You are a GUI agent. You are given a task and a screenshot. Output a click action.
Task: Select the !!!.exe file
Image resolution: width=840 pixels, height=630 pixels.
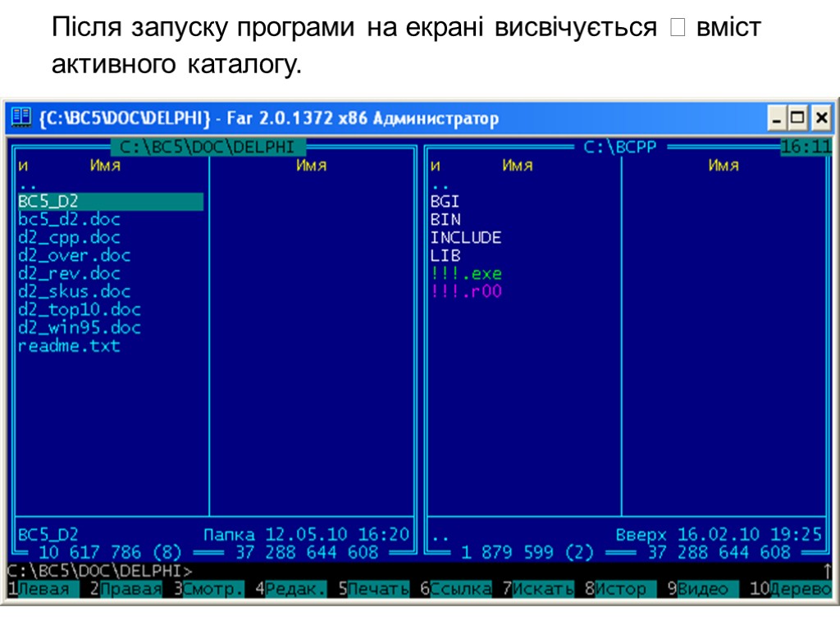[466, 274]
